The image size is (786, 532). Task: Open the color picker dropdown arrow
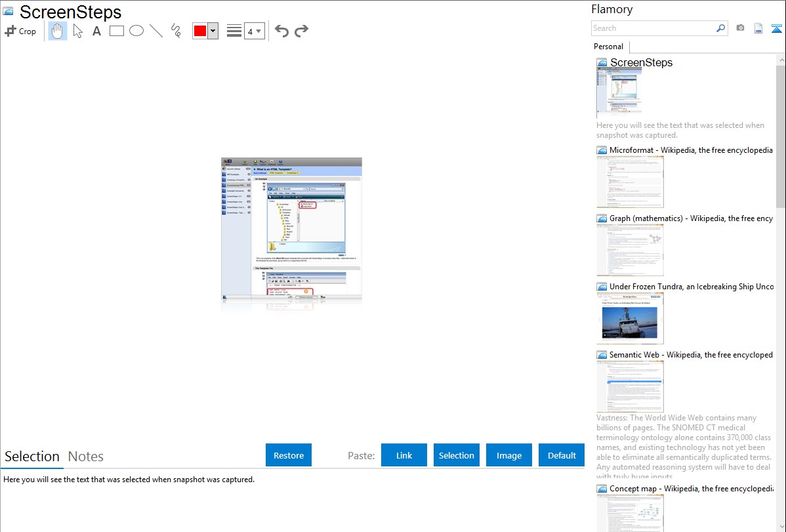[213, 31]
